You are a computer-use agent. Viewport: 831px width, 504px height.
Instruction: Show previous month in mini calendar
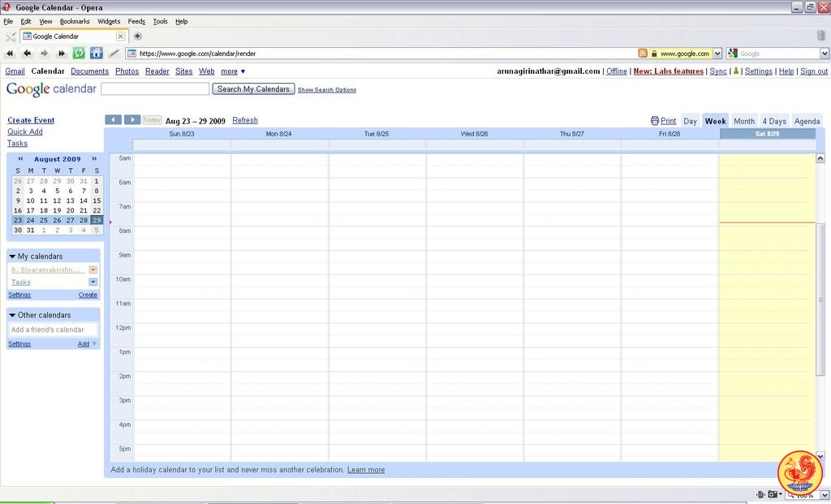click(20, 158)
